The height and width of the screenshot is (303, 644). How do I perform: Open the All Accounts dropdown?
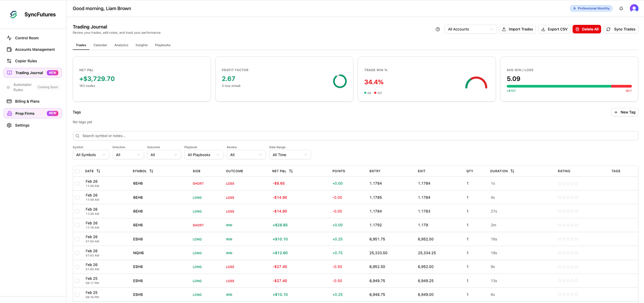tap(470, 29)
